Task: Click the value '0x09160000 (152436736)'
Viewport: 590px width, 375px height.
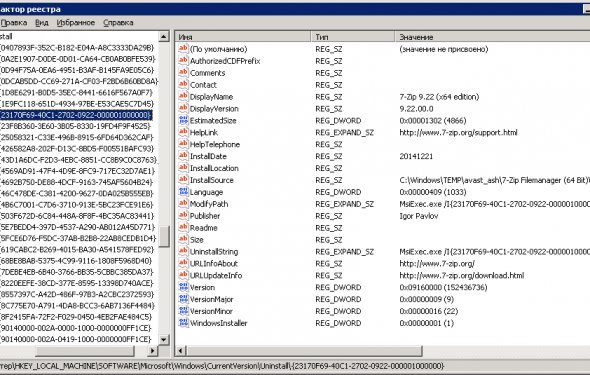Action: click(x=443, y=287)
